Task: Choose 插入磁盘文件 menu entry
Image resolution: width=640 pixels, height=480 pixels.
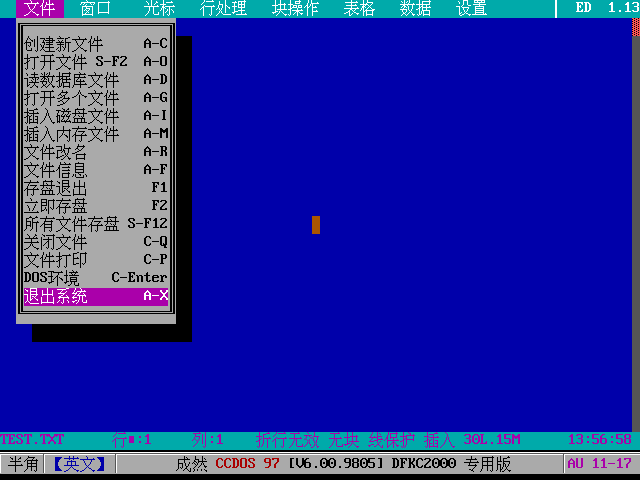Action: pos(96,116)
